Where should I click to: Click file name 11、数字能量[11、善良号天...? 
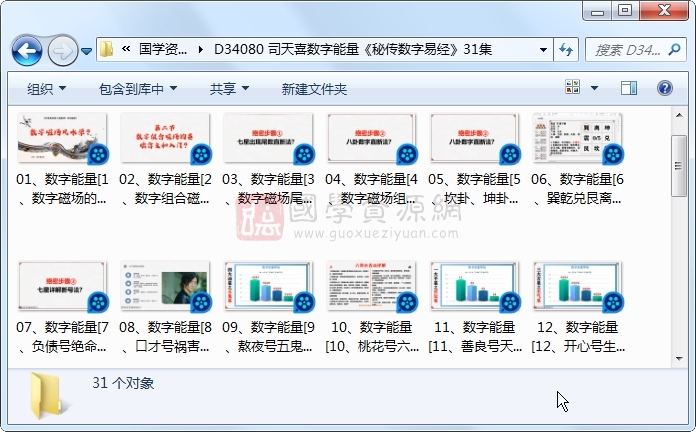coord(475,337)
